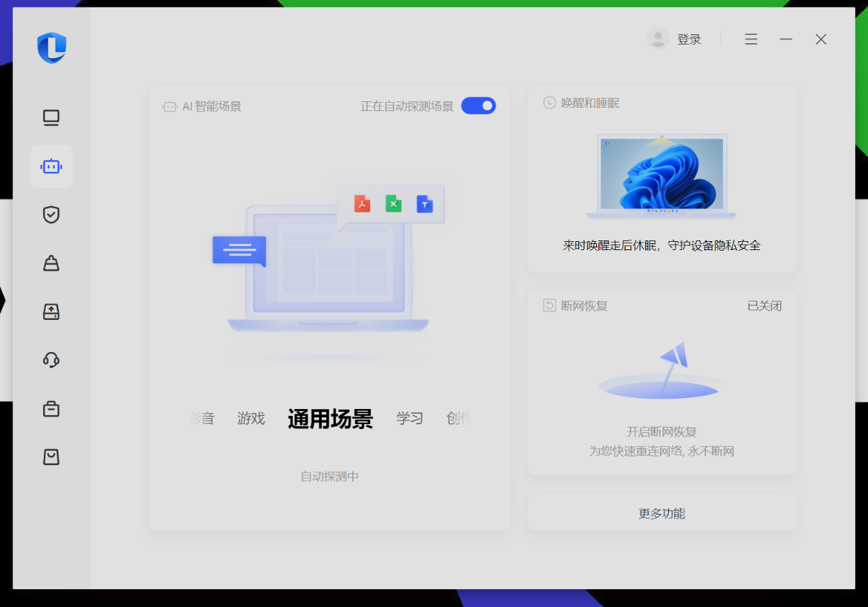Image resolution: width=868 pixels, height=607 pixels.
Task: Open the driver upload sidebar icon
Action: click(x=51, y=312)
